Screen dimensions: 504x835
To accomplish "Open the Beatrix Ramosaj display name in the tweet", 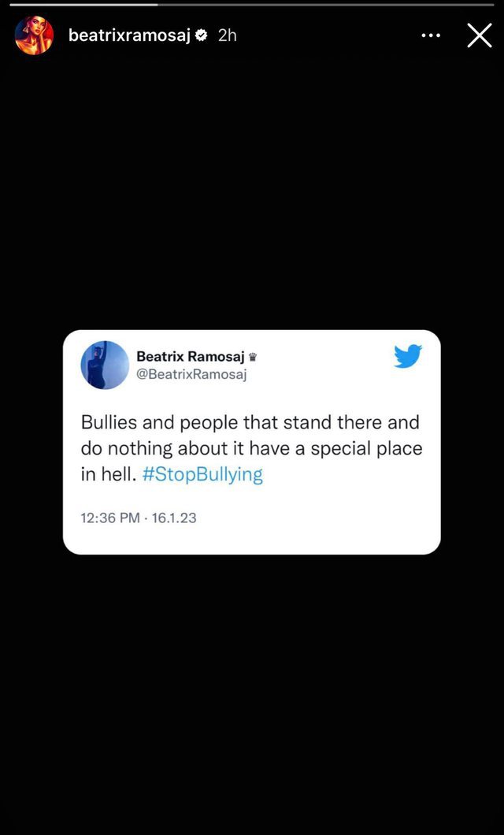I will pos(191,356).
